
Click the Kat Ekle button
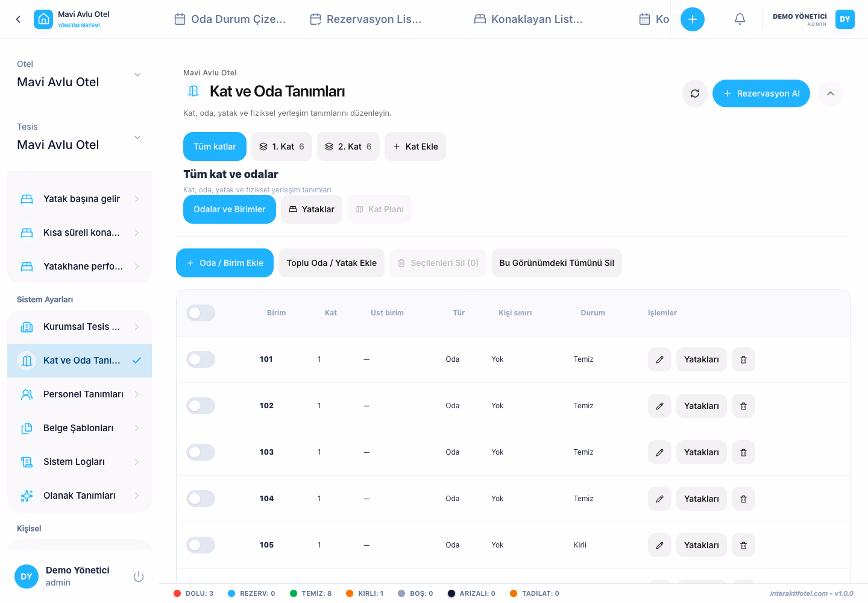[x=415, y=147]
